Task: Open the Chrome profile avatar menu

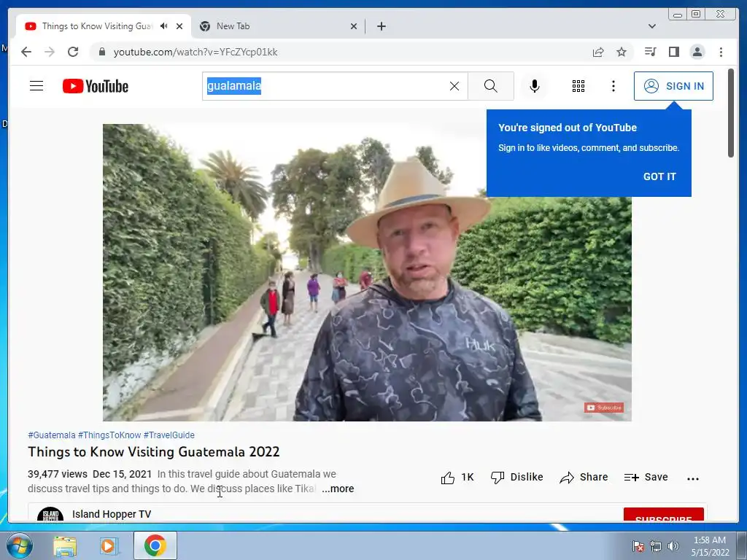Action: (697, 52)
